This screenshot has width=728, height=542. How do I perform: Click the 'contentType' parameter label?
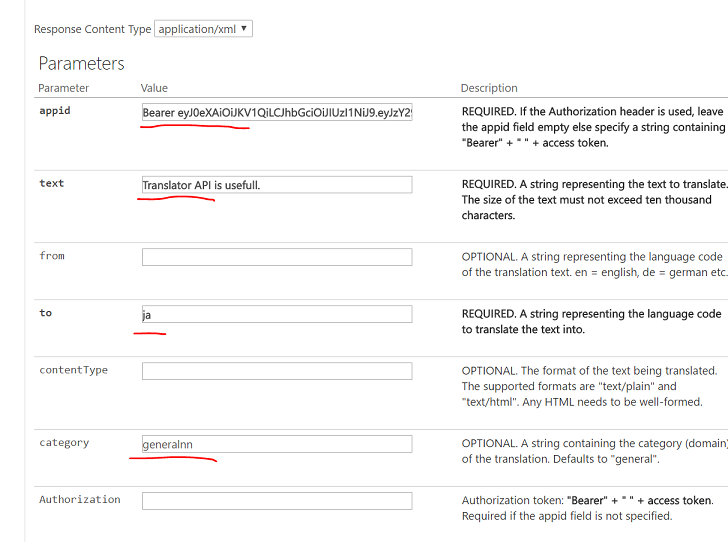point(73,370)
